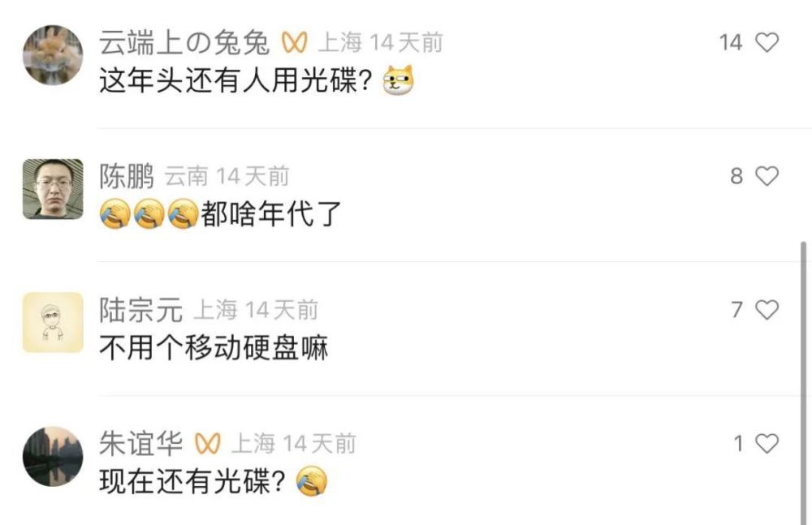Like 陆宗元's comment about 移动硬盘
Image resolution: width=812 pixels, height=525 pixels.
click(767, 310)
